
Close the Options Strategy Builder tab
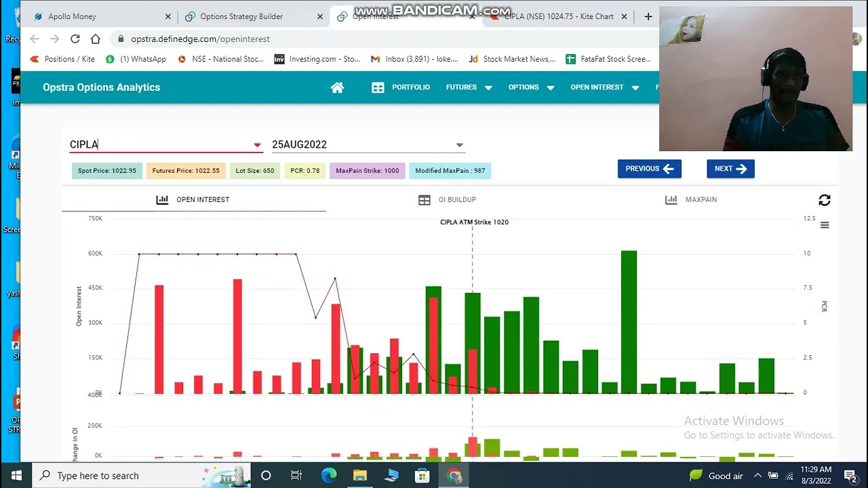point(321,16)
